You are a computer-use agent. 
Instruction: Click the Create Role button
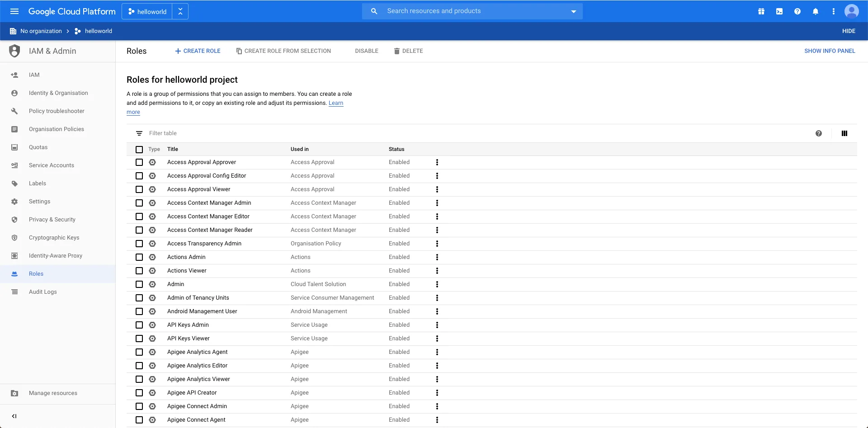(x=198, y=51)
